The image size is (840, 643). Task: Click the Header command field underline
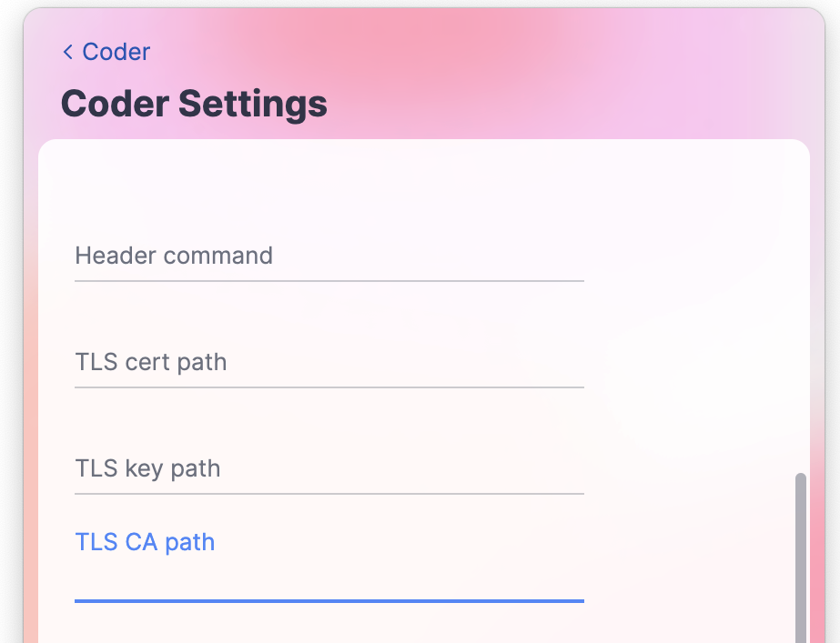point(328,282)
